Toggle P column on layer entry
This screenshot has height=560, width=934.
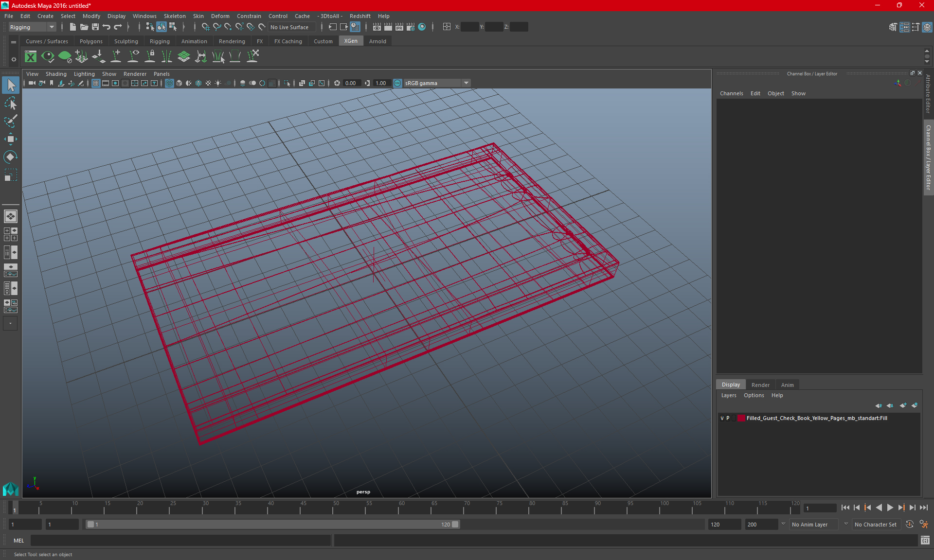[x=729, y=418]
